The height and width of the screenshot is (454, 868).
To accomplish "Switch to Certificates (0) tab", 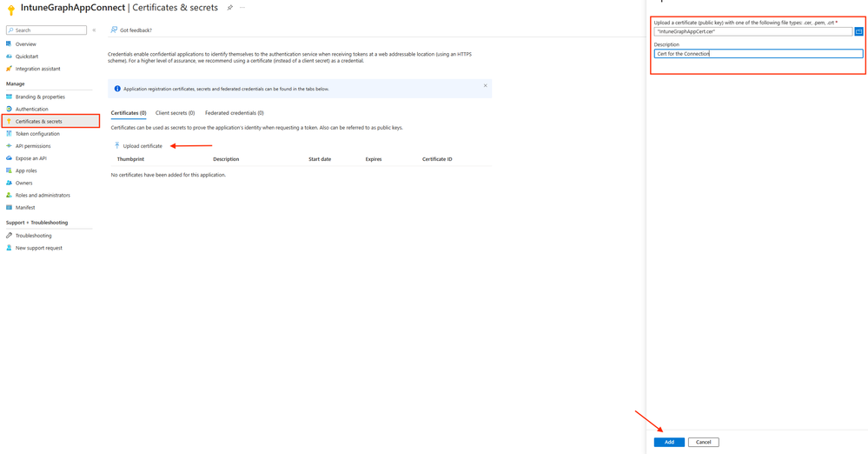I will coord(129,112).
